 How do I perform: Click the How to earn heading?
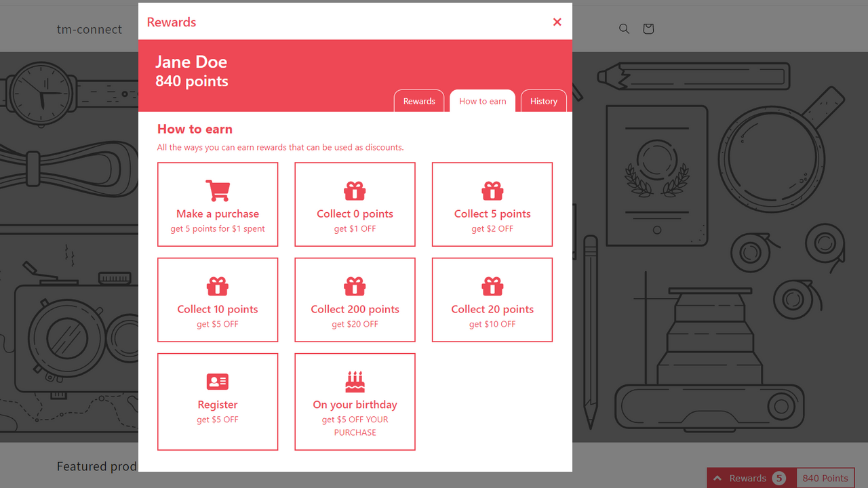pos(195,129)
